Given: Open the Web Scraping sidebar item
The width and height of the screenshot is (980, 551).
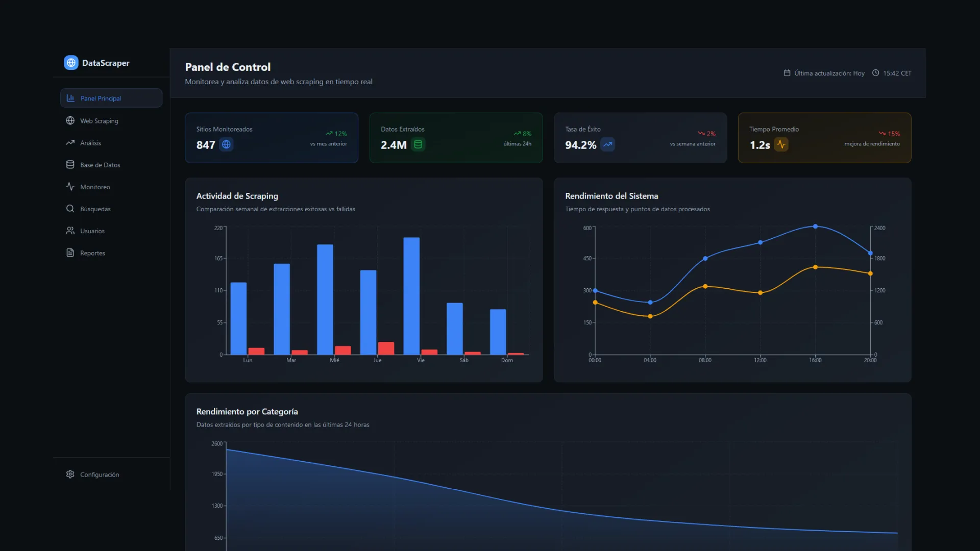Looking at the screenshot, I should coord(99,121).
